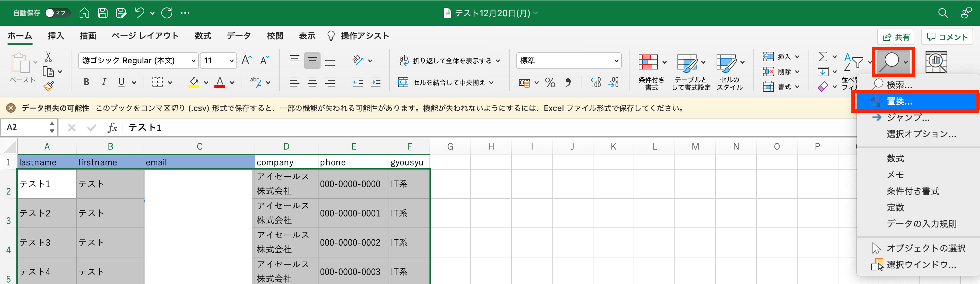Apply the yellow fill color swatch
The image size is (980, 284).
194,82
